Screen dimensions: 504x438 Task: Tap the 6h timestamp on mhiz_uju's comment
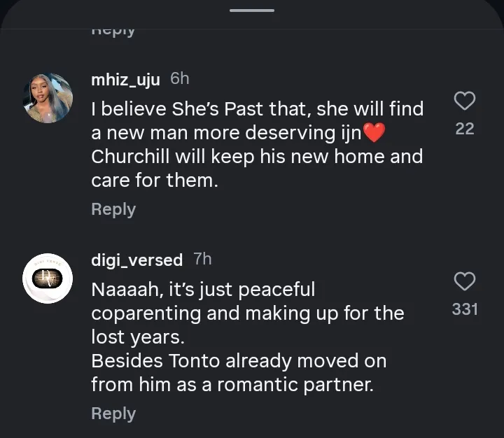(x=180, y=79)
